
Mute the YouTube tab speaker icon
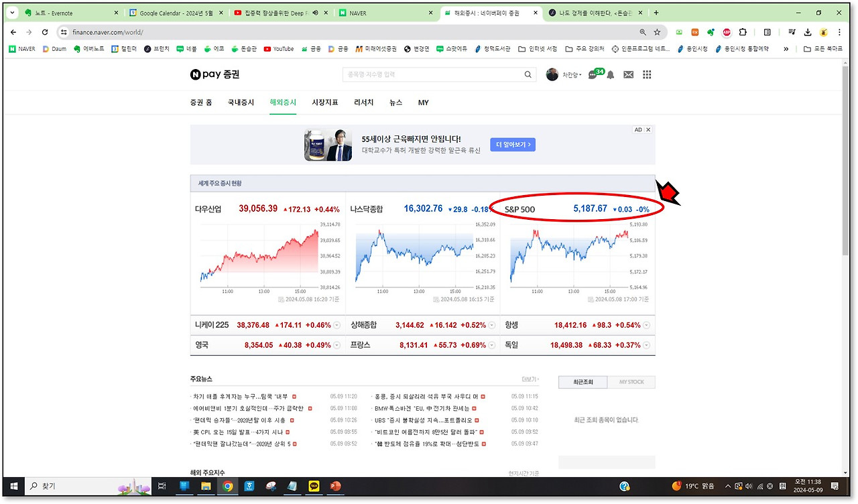(x=315, y=13)
